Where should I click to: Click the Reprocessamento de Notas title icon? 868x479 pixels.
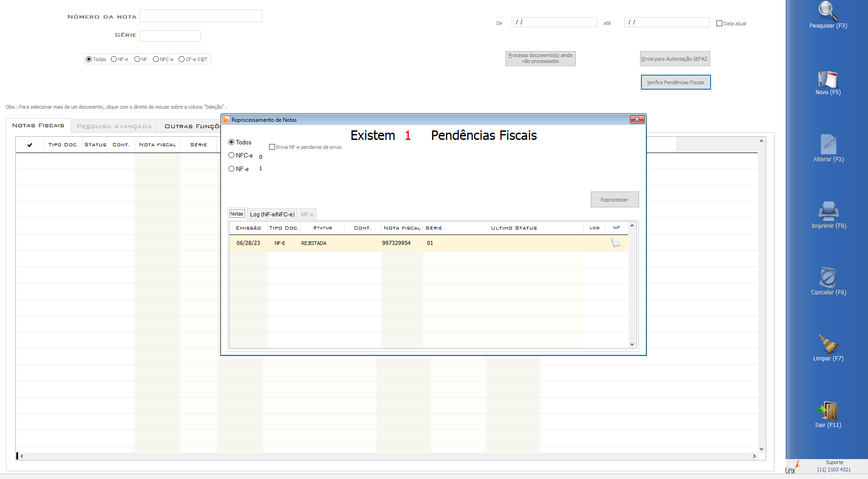pyautogui.click(x=226, y=120)
